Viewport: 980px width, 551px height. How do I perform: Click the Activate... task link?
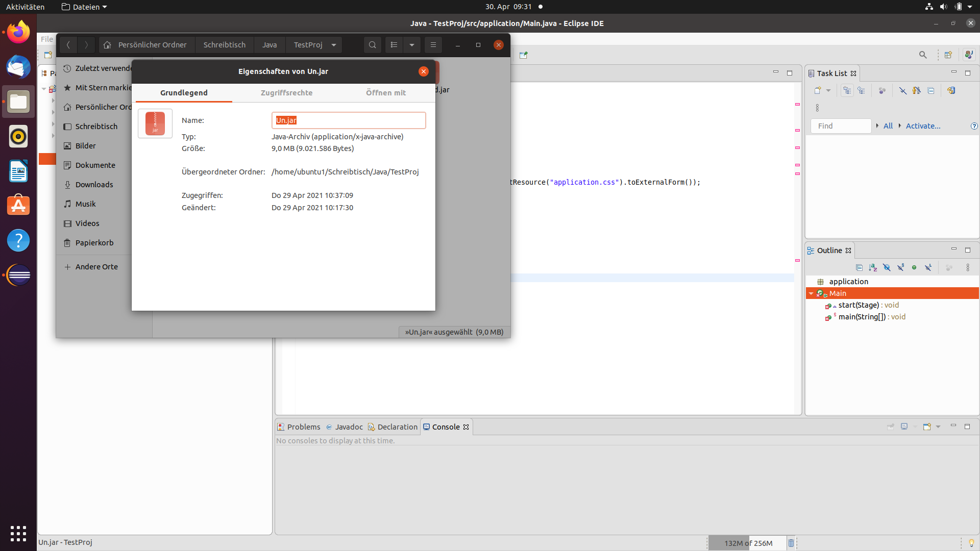(923, 126)
